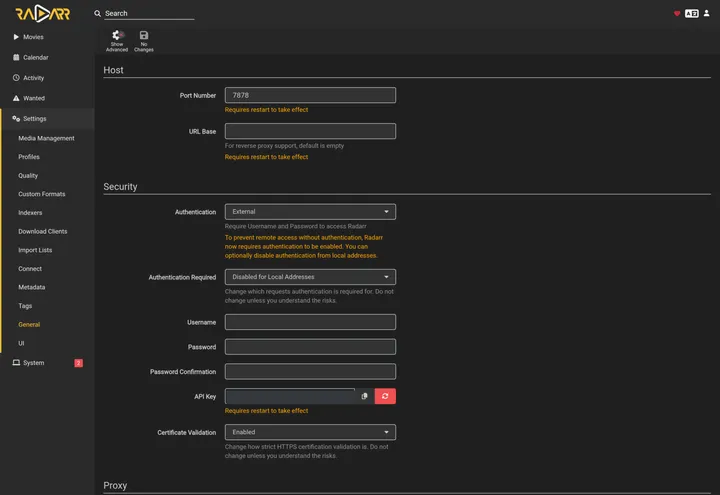Click the Port Number field
720x495 pixels.
click(x=310, y=95)
